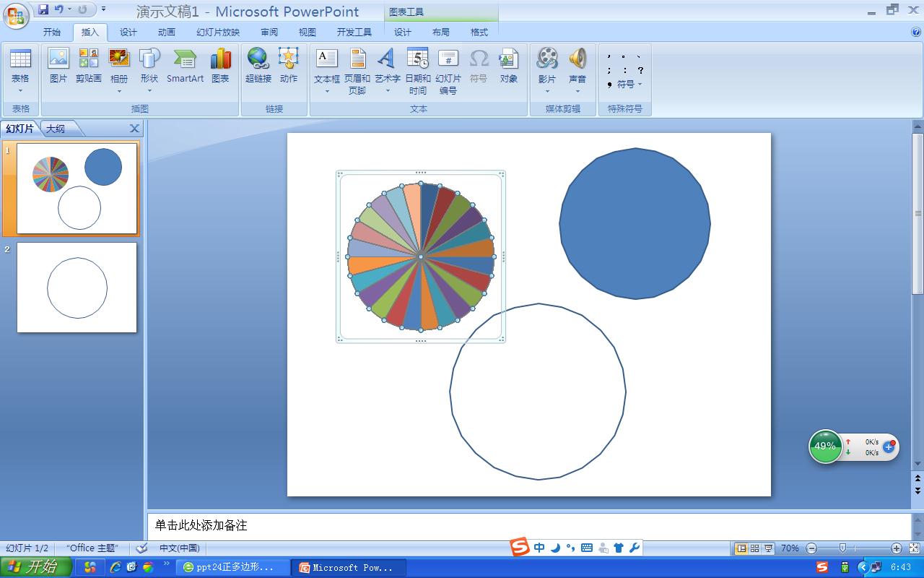Switch to slide sorter view

(754, 548)
